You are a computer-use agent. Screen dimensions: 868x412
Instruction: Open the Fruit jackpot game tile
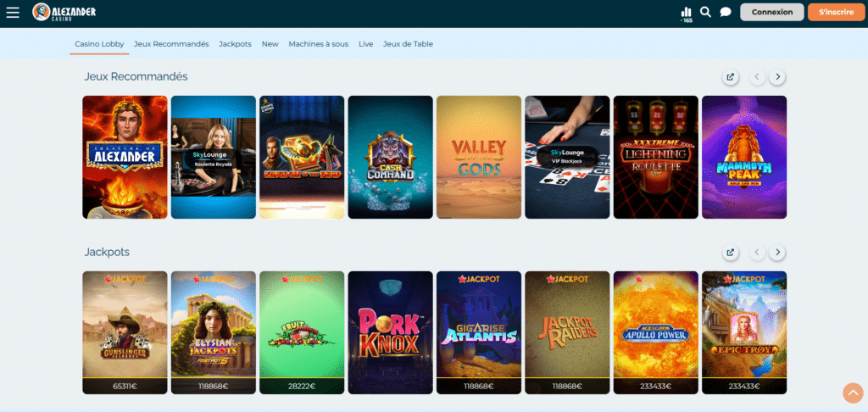tap(302, 332)
